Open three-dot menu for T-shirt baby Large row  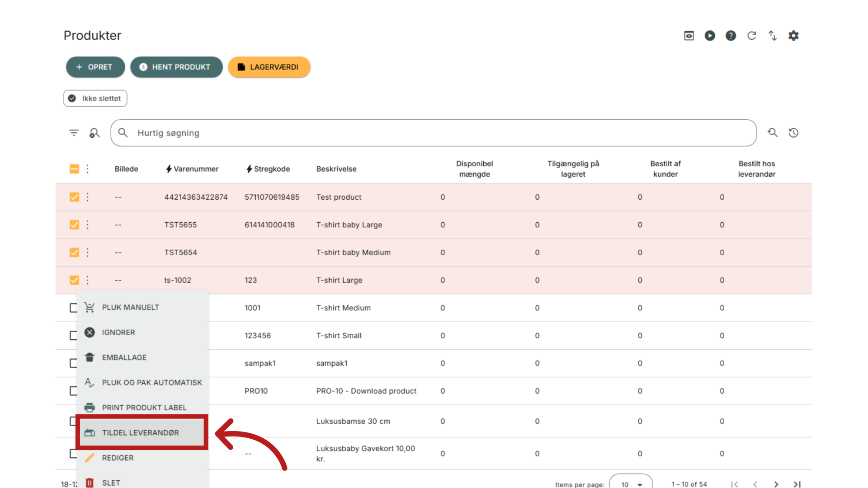88,225
